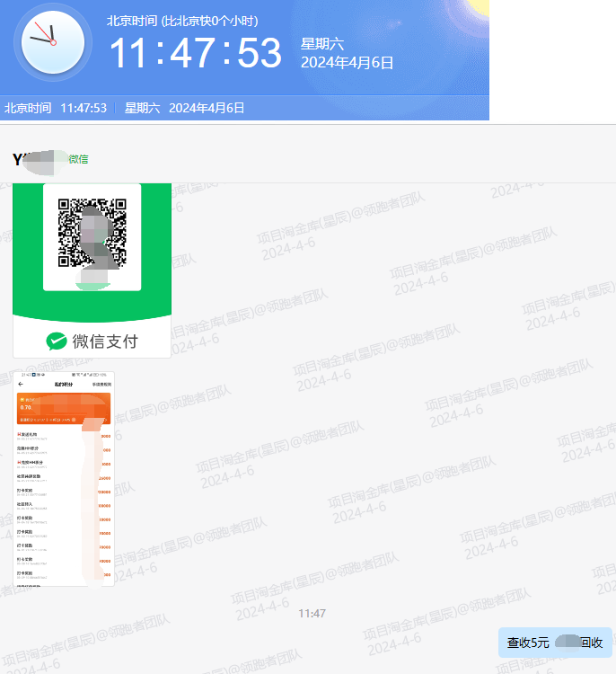The image size is (616, 674).
Task: Click the large 11:47:53 digital time
Action: point(196,52)
